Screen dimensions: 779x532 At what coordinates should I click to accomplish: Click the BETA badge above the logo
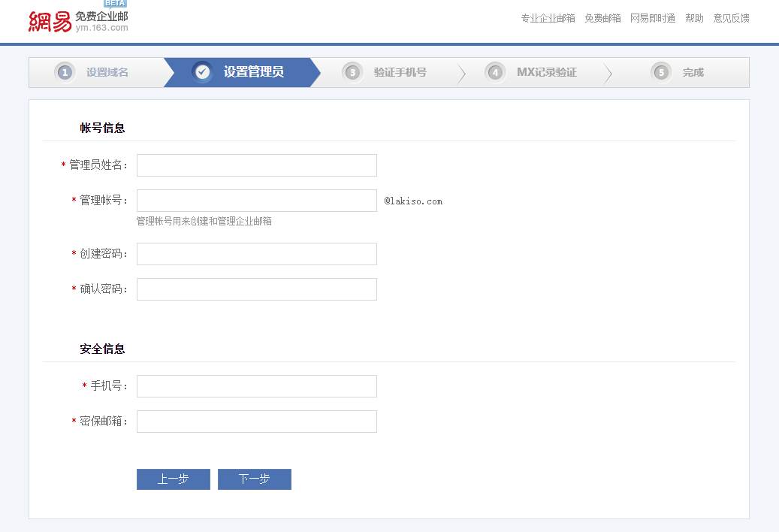[115, 4]
